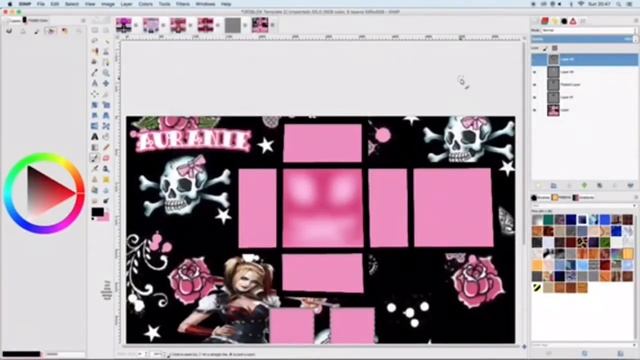Select the Pencil tool

click(x=106, y=147)
